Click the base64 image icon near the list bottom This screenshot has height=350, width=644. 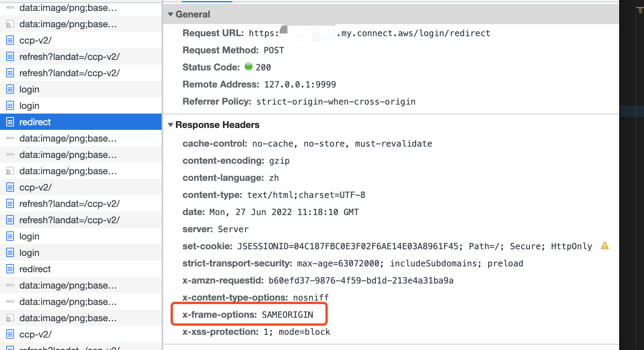(10, 318)
